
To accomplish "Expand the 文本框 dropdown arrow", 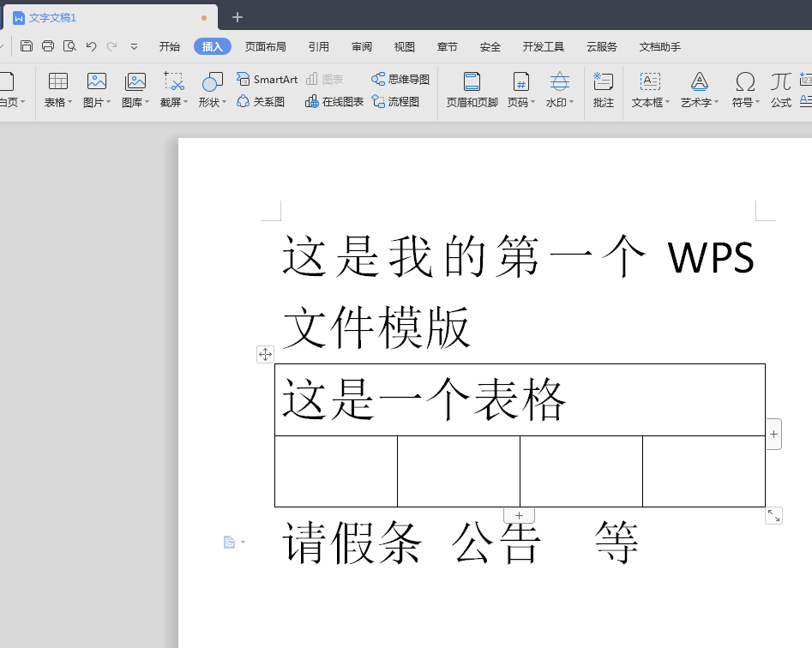I will [667, 102].
